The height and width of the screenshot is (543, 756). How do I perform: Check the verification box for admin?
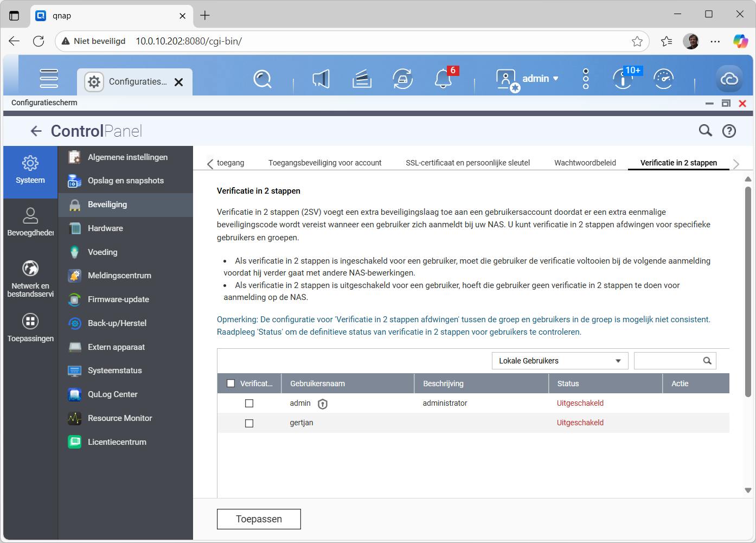click(249, 404)
